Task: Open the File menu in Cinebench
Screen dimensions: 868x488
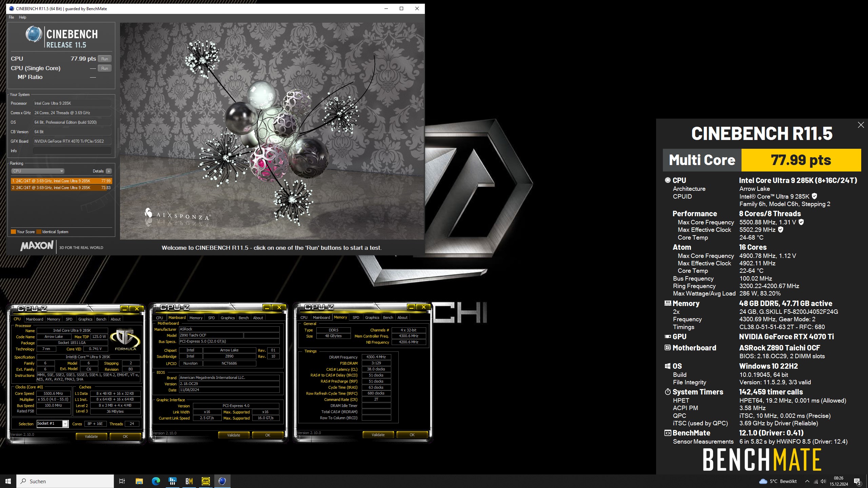Action: coord(12,17)
